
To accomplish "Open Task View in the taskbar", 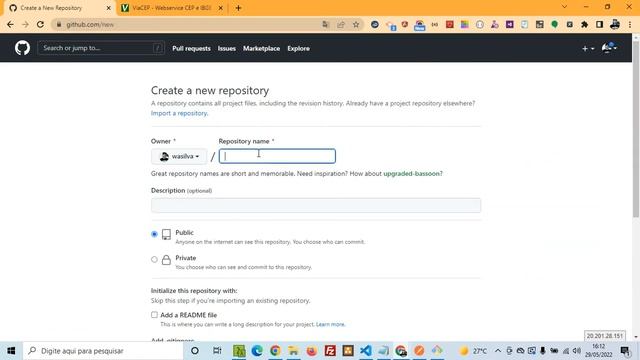I will 217,351.
